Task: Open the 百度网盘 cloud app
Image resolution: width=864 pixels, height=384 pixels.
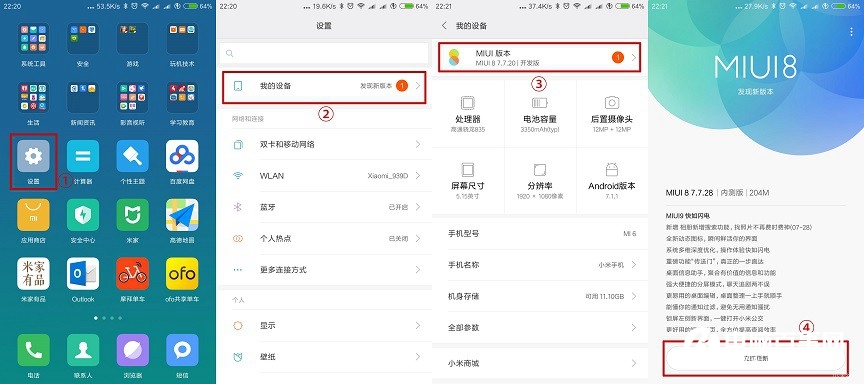Action: pyautogui.click(x=182, y=156)
